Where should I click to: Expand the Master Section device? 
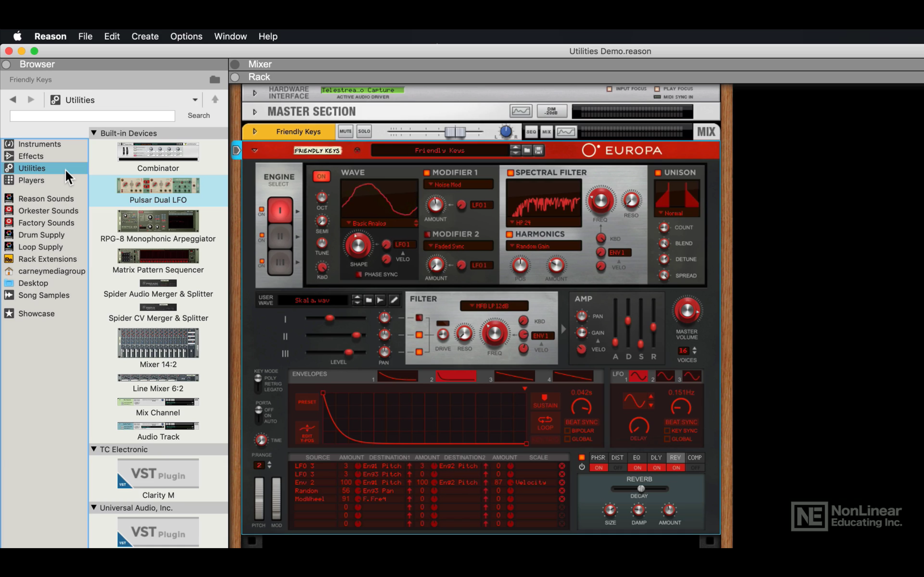255,112
